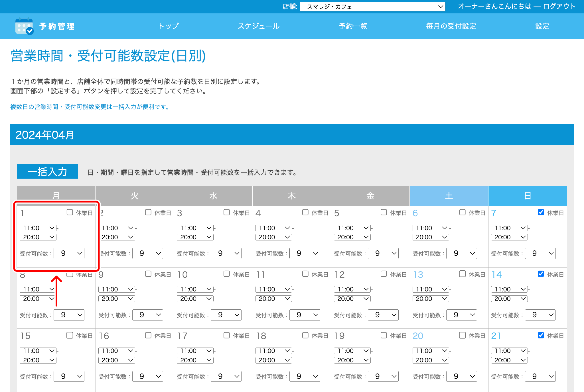Viewport: 584px width, 392px height.
Task: Open the 11:00 start time dropdown on April 16
Action: [117, 351]
